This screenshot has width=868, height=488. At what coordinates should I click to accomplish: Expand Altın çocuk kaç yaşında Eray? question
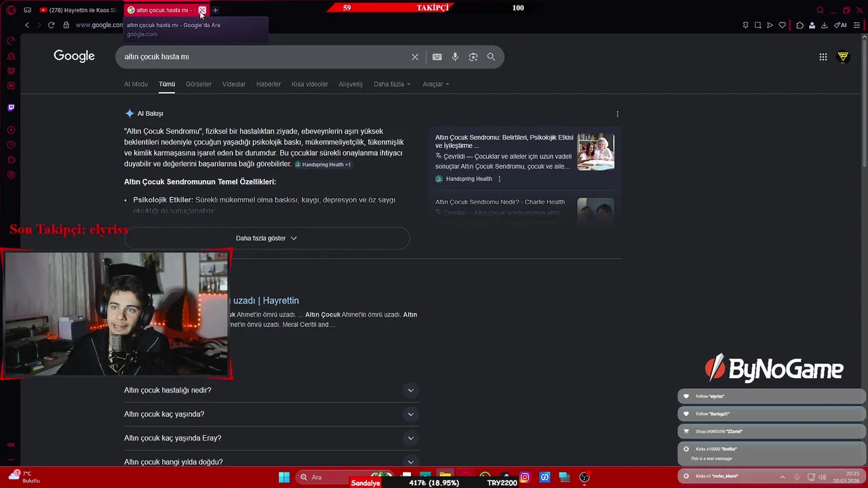click(x=271, y=438)
